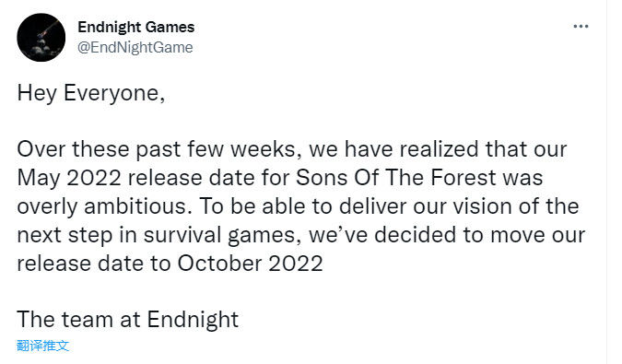The width and height of the screenshot is (622, 364).
Task: Click the Endnight Games profile avatar
Action: [41, 37]
